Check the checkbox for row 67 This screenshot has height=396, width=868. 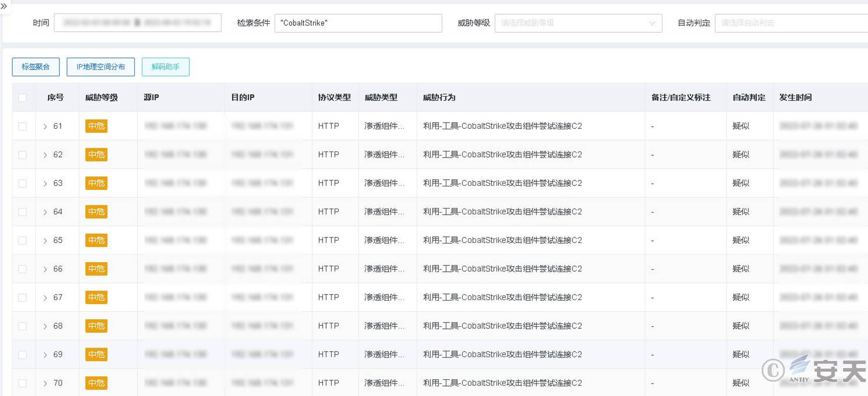click(x=23, y=298)
